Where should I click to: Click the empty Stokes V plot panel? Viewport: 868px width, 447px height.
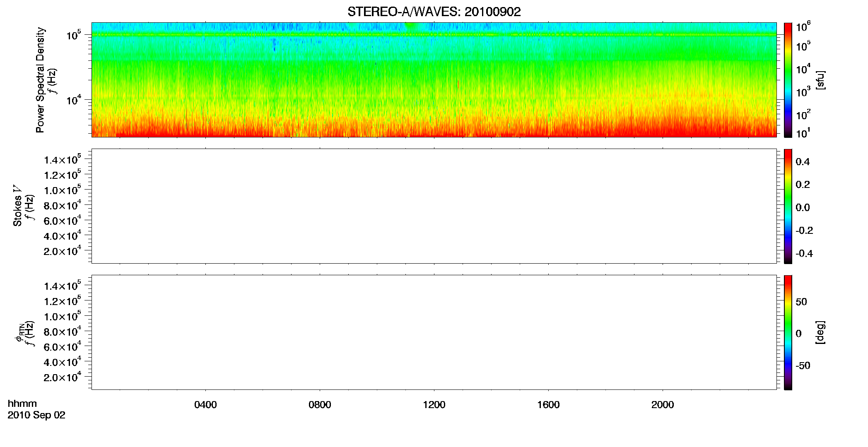434,206
